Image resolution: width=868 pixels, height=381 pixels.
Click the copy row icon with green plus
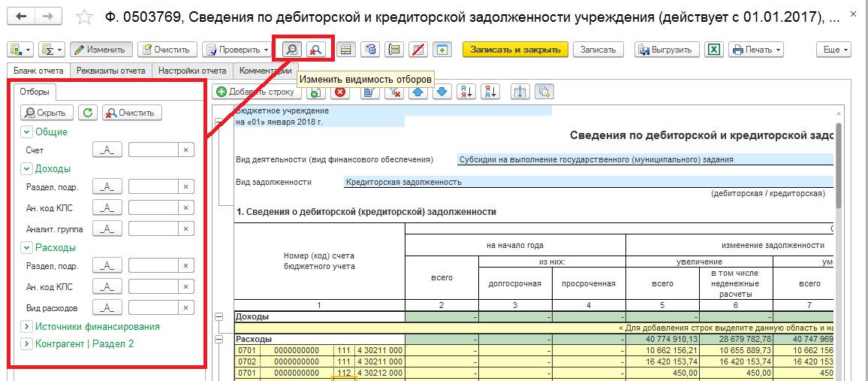tap(315, 92)
